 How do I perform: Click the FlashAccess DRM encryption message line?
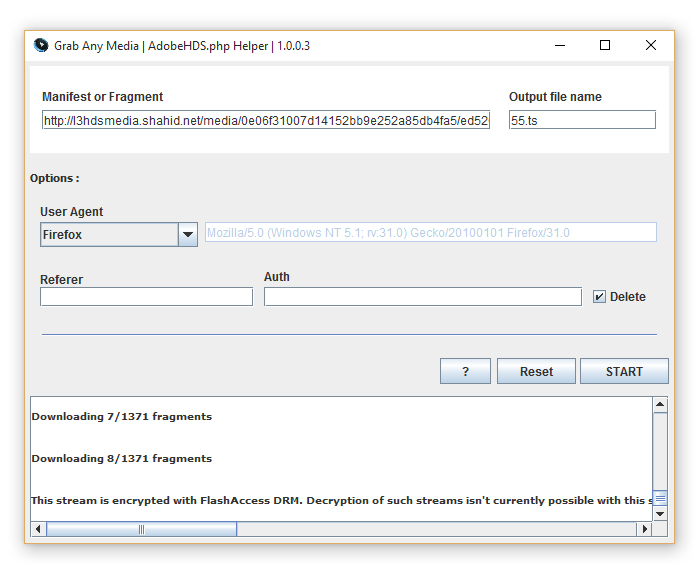[341, 501]
